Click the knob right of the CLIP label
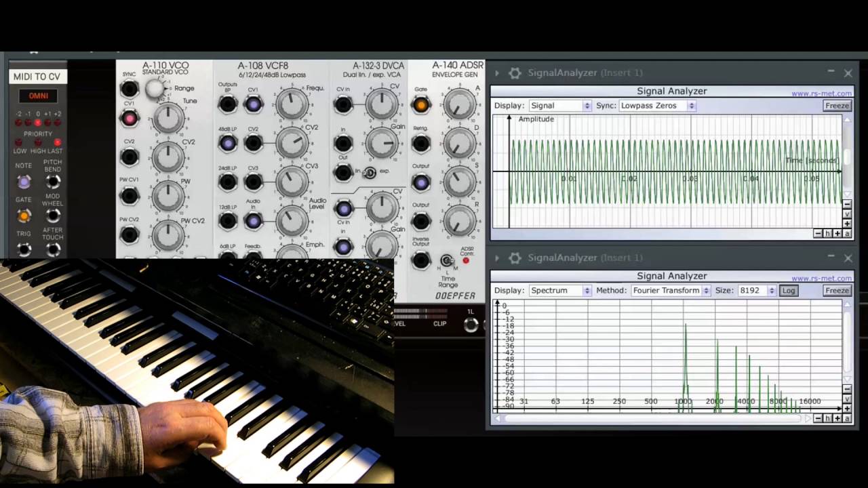 [x=471, y=325]
